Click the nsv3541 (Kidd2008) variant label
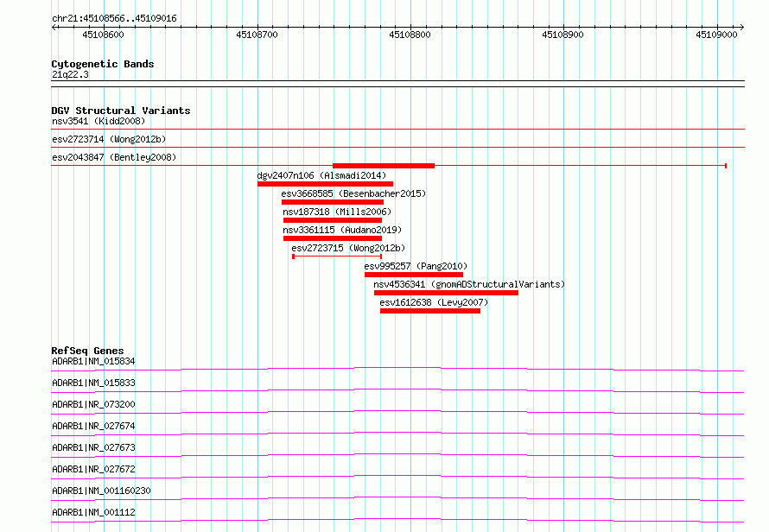The width and height of the screenshot is (769, 532). click(x=99, y=121)
